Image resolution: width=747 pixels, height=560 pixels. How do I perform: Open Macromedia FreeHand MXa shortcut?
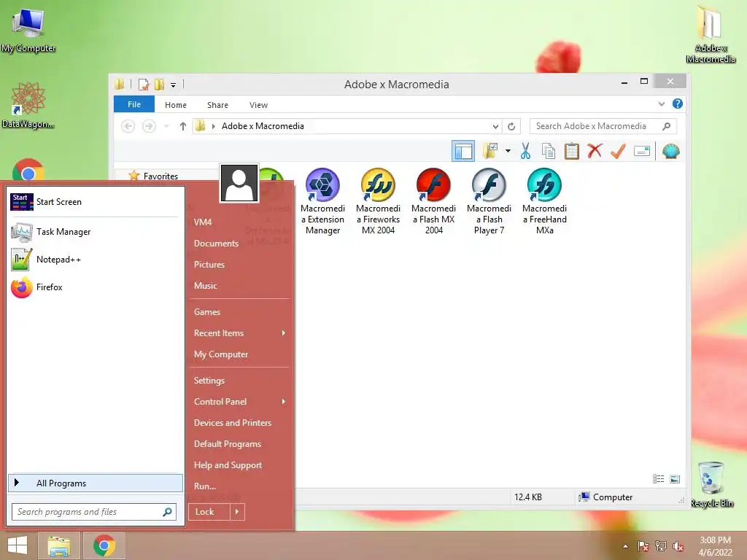point(544,201)
